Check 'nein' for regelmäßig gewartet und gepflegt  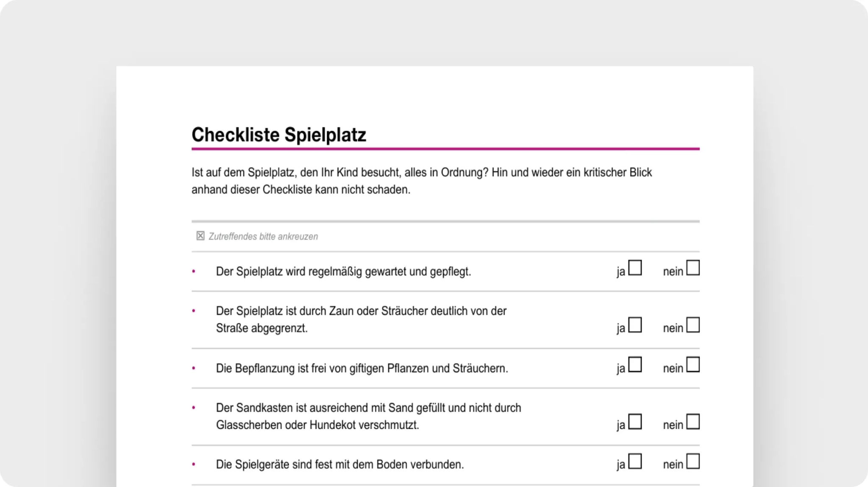(x=693, y=268)
